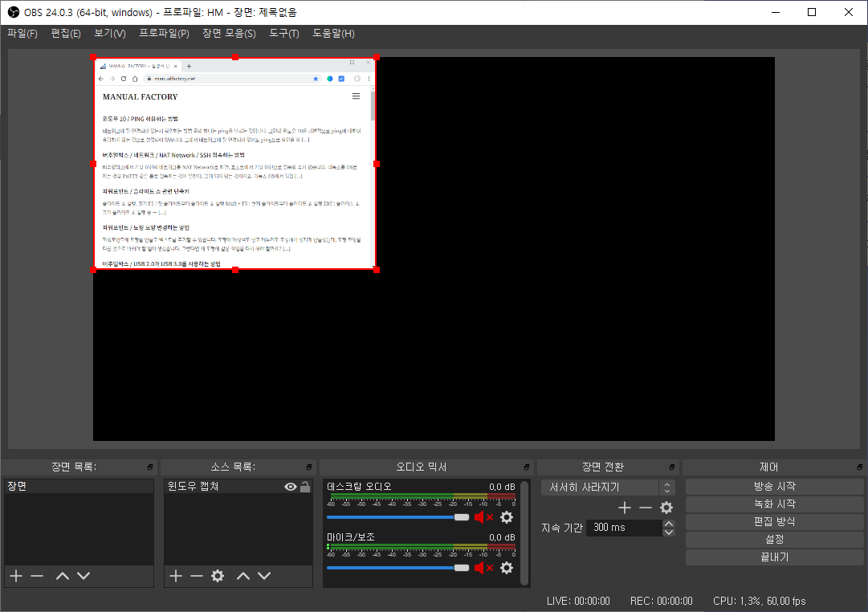Unmute 마이크/보조 speaker icon
Viewport: 868px width, 612px height.
pos(483,568)
